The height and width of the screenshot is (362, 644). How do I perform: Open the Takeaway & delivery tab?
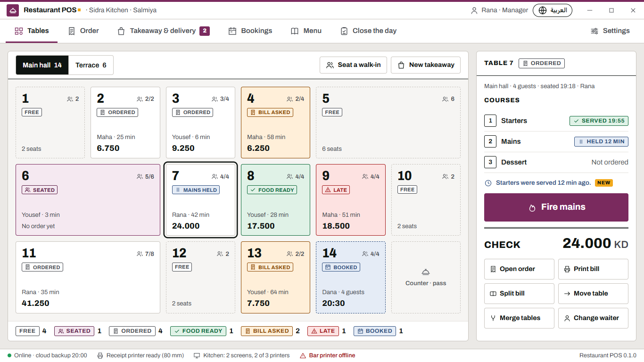163,31
